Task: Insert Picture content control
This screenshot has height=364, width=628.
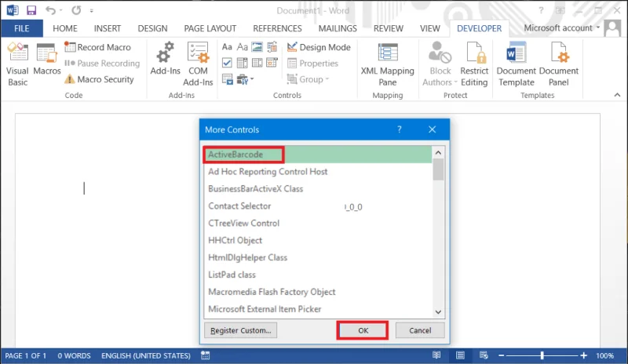Action: tap(257, 47)
